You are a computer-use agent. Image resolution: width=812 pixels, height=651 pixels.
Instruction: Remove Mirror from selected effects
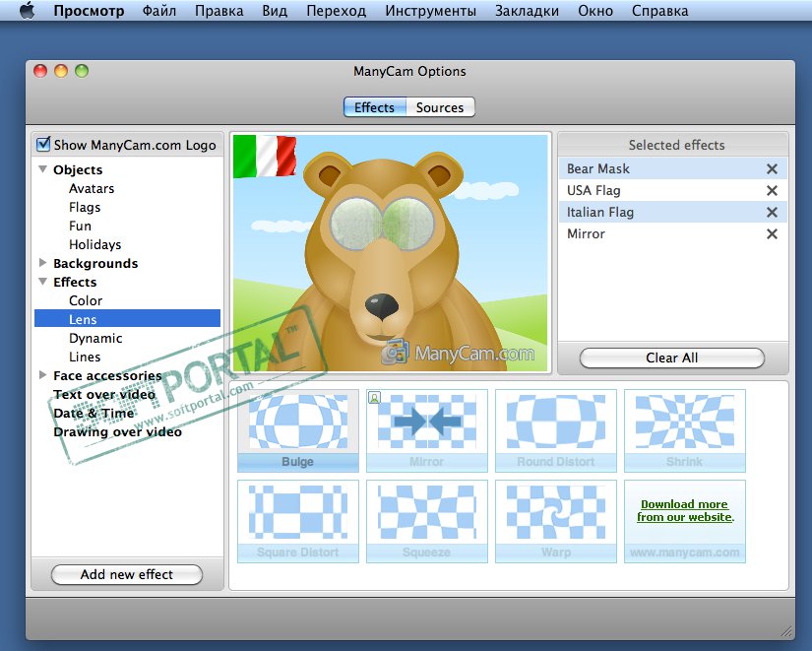[x=772, y=233]
